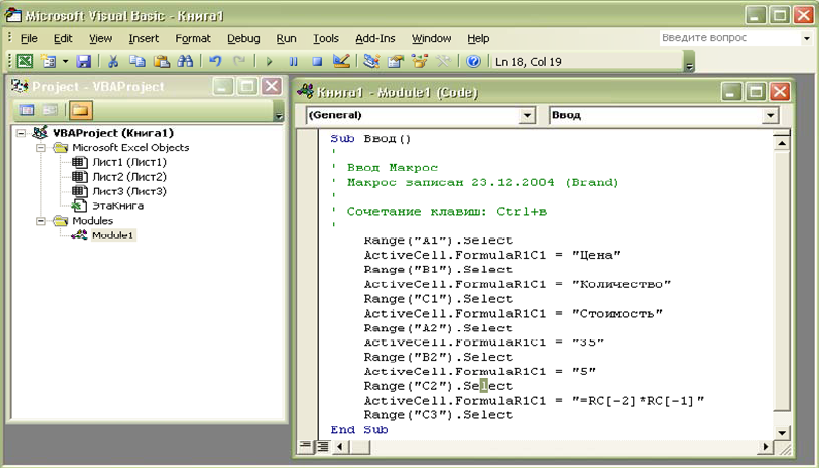
Task: Collapse Microsoft Excel Objects folder
Action: click(x=41, y=147)
